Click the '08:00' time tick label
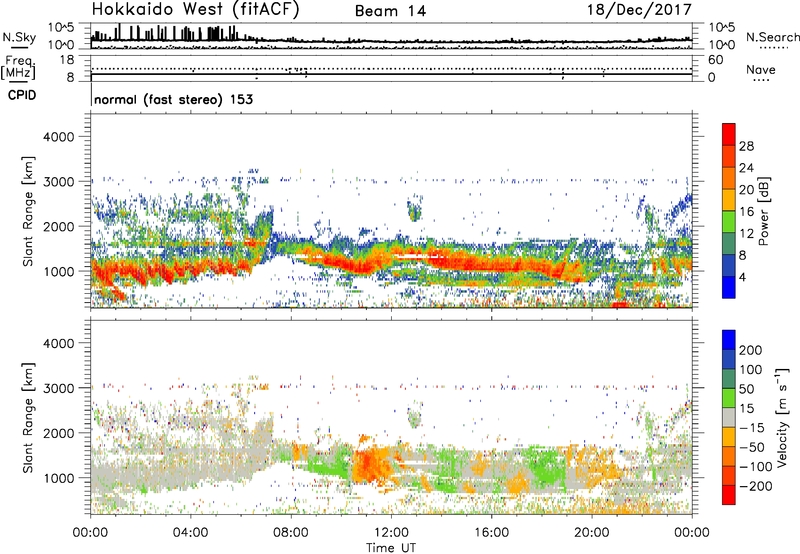The width and height of the screenshot is (800, 554). pyautogui.click(x=291, y=533)
